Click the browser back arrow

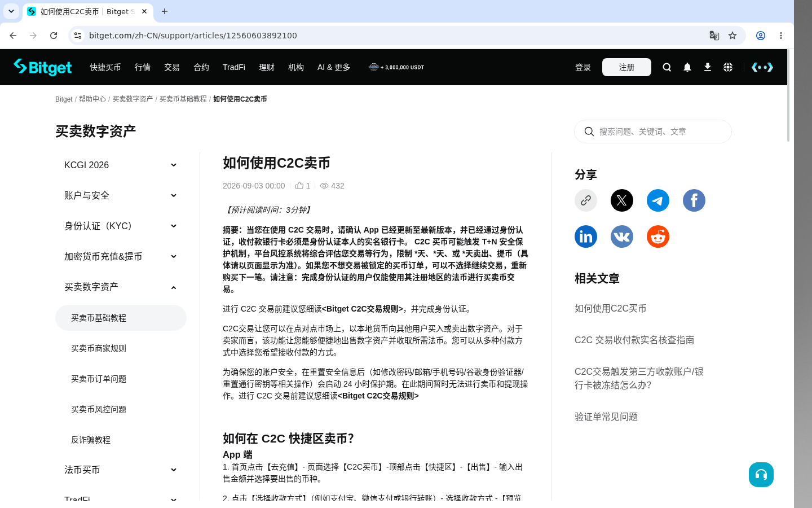pos(13,36)
